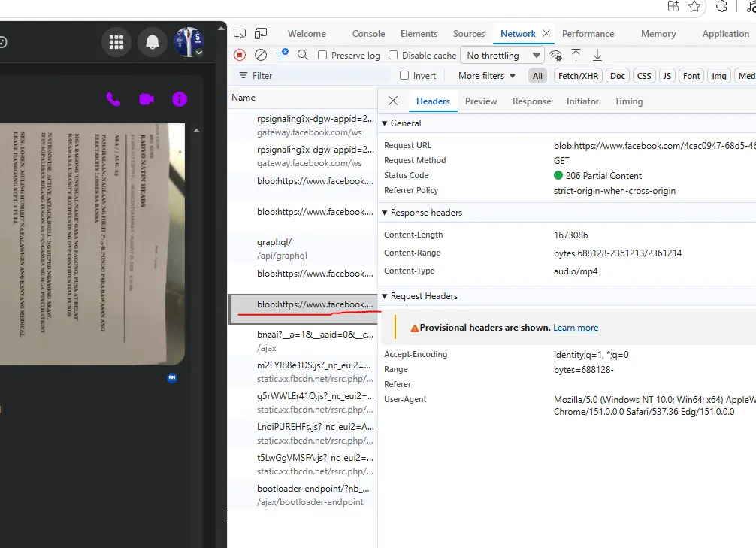This screenshot has width=756, height=548.
Task: Clear the network log
Action: click(260, 55)
